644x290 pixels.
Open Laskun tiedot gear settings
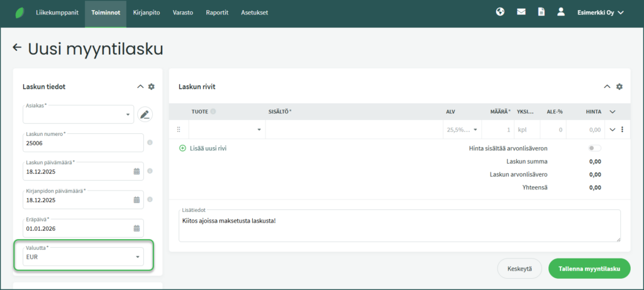(x=152, y=87)
